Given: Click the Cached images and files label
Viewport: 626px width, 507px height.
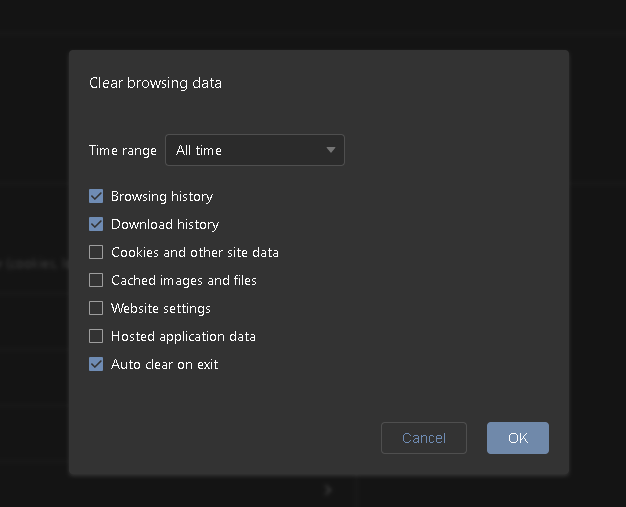Looking at the screenshot, I should (x=184, y=280).
